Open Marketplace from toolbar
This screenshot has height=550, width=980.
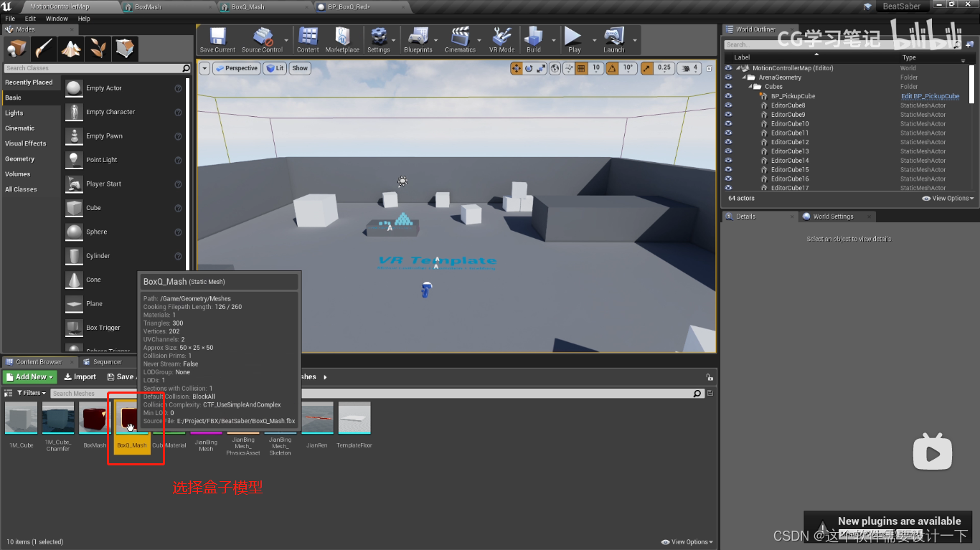(x=342, y=39)
